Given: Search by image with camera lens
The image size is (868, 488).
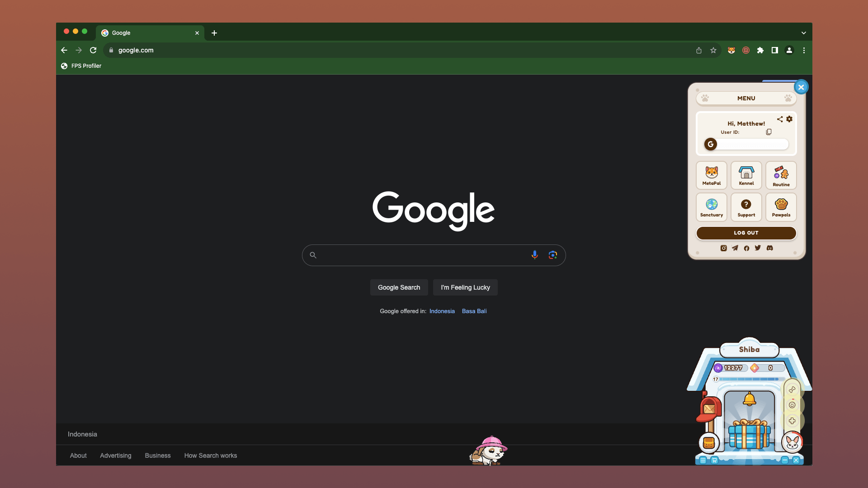Looking at the screenshot, I should [x=552, y=255].
